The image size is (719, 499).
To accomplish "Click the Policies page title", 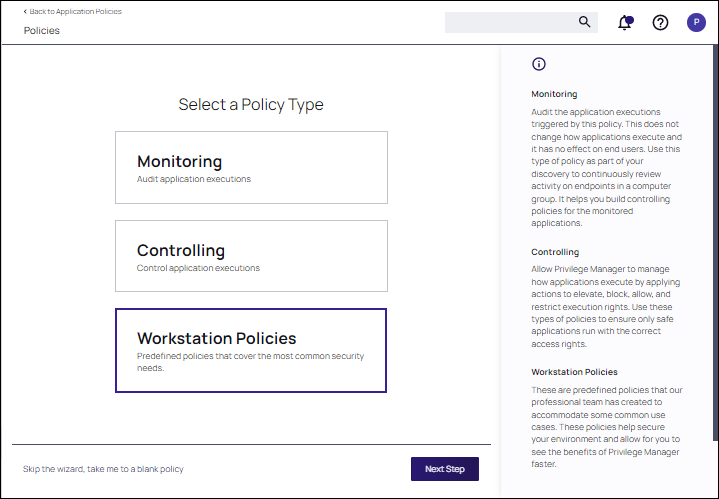I will click(42, 30).
